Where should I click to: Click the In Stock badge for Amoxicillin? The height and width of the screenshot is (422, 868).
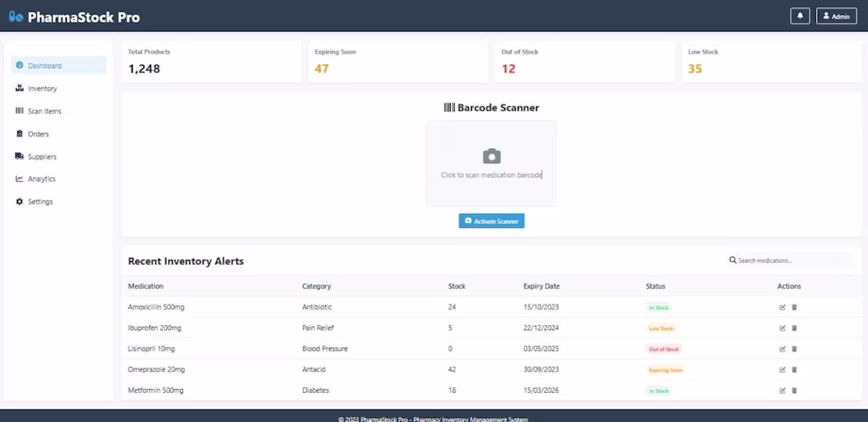[x=659, y=308]
